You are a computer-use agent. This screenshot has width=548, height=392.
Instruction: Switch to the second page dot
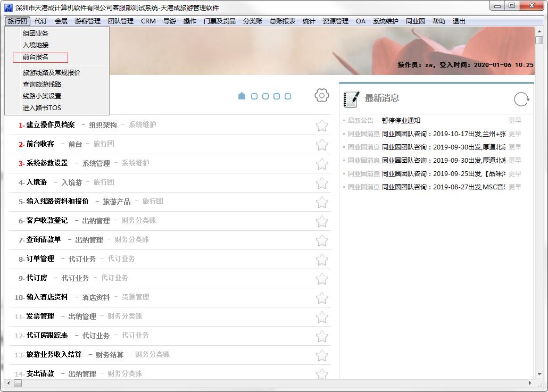(254, 96)
